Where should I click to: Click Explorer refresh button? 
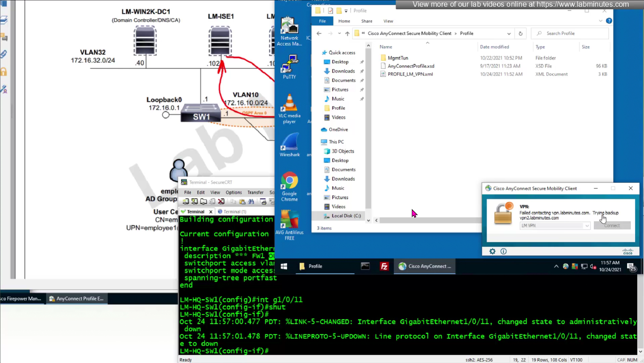point(520,33)
